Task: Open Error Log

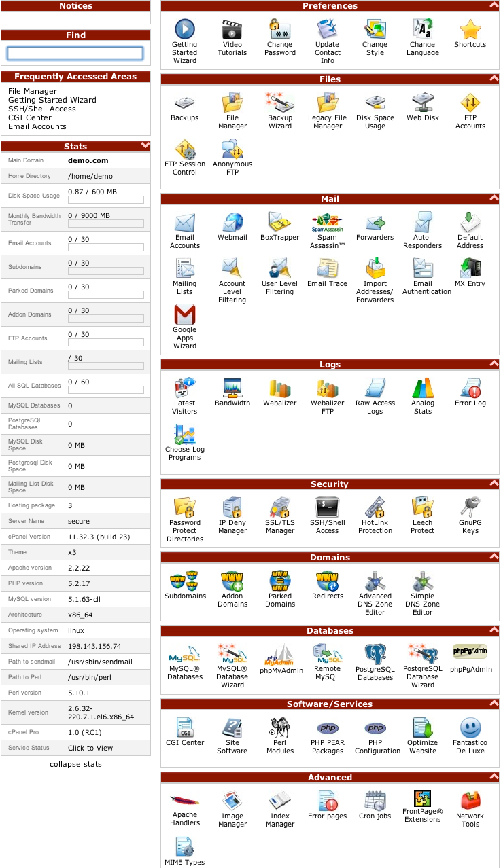Action: click(470, 388)
